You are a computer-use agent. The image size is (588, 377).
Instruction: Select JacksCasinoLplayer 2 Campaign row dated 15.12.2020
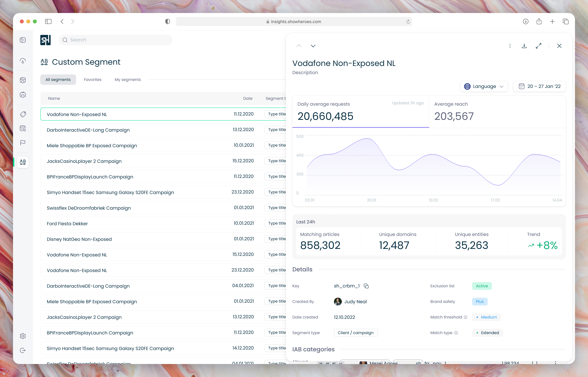163,161
